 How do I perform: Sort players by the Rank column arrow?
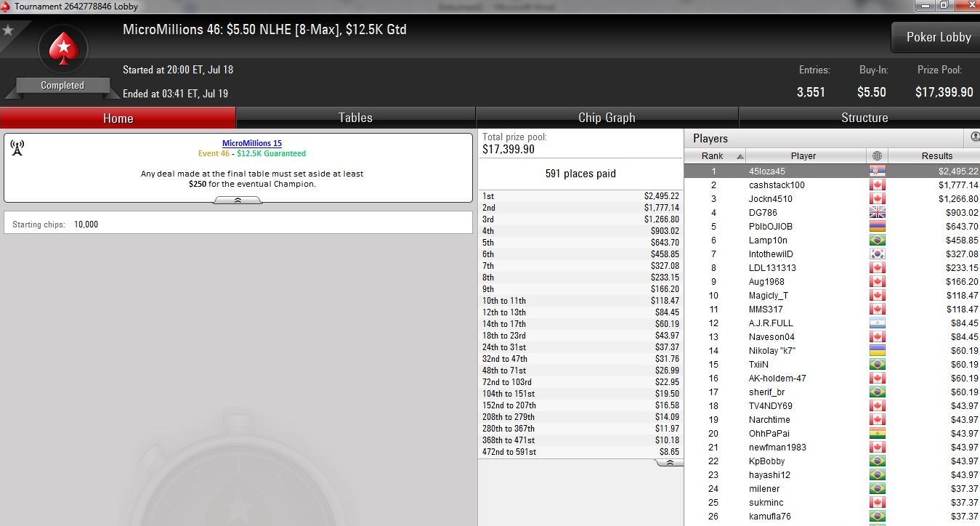click(740, 156)
